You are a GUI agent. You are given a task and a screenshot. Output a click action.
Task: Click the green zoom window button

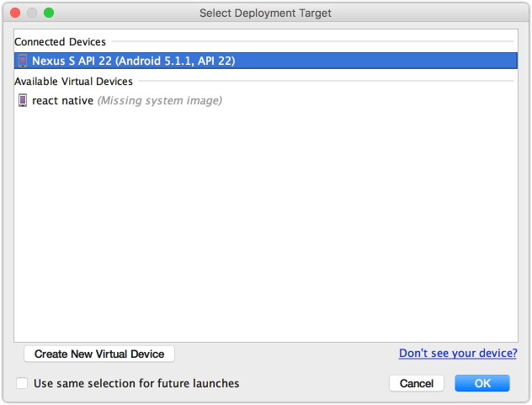click(49, 13)
